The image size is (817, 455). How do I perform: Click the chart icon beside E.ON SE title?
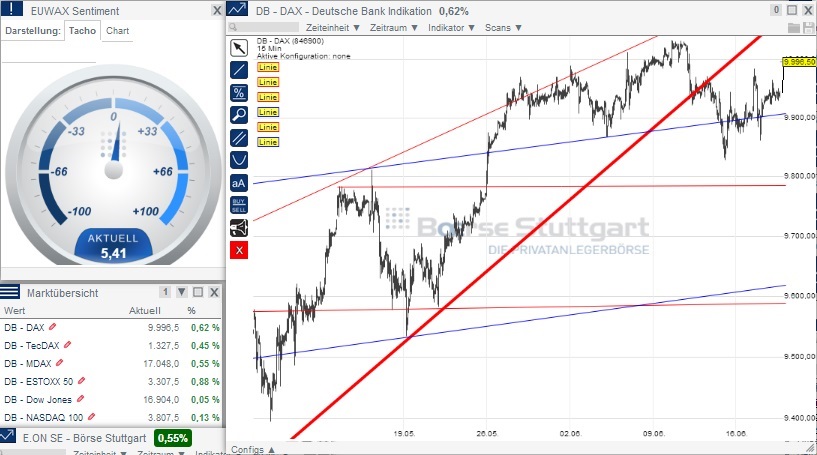[9, 437]
